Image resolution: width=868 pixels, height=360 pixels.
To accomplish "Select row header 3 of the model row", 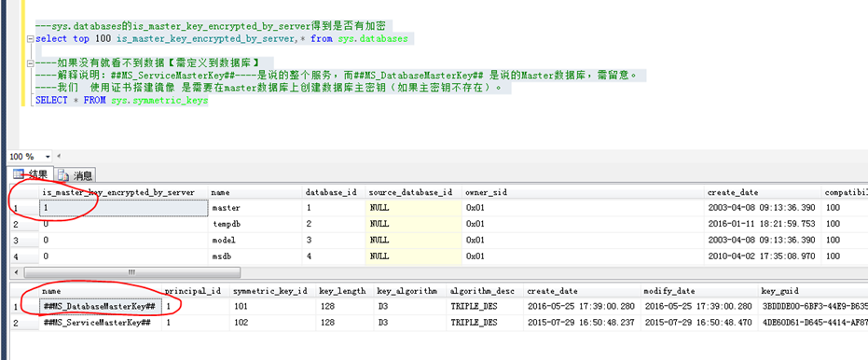I will coord(25,241).
